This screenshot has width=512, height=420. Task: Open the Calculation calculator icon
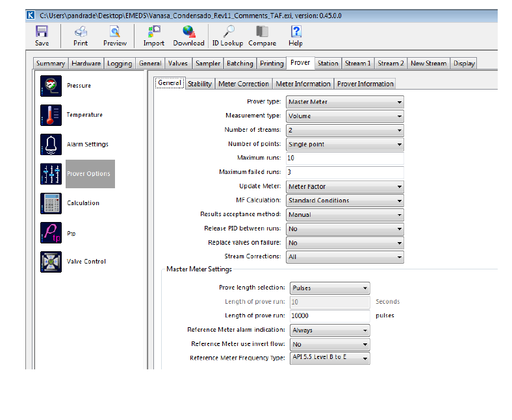pyautogui.click(x=51, y=203)
